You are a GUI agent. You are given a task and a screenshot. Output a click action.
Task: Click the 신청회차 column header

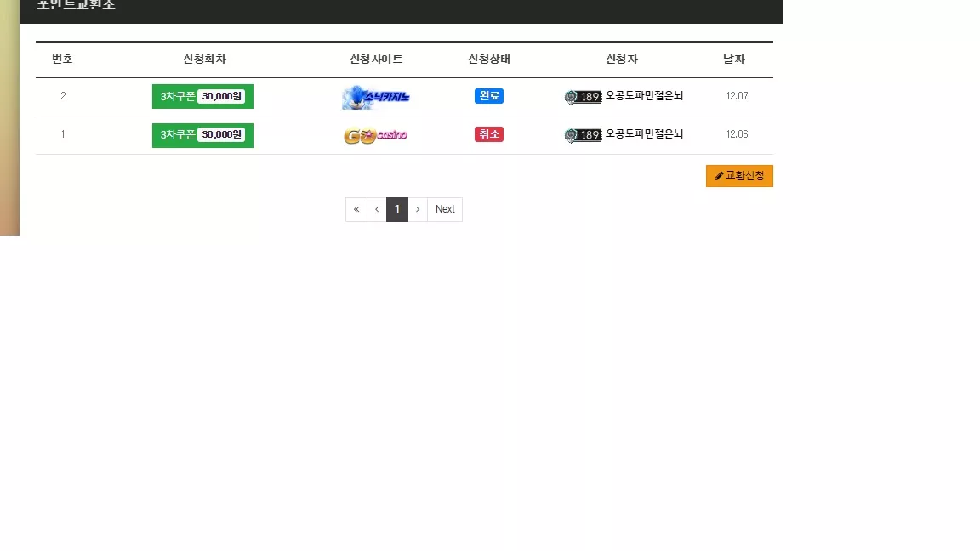coord(204,60)
